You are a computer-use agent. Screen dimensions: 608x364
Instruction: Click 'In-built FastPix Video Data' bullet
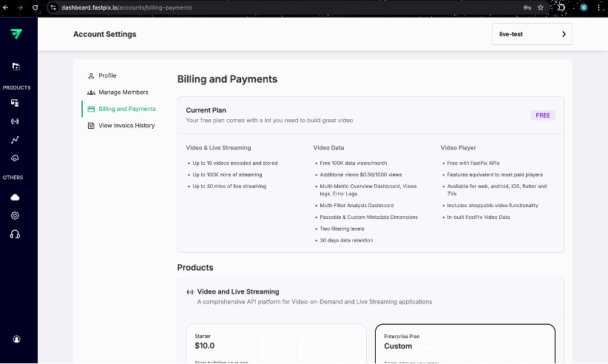tap(478, 217)
